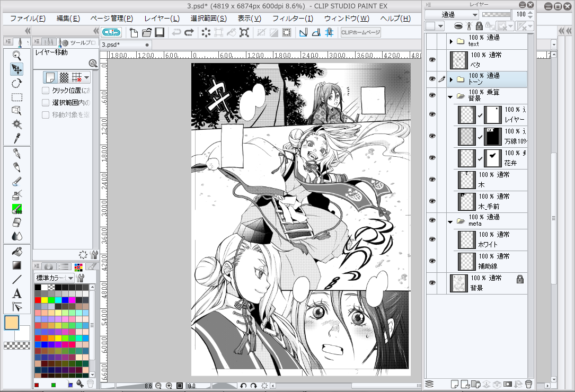Click the Save floppy disk icon
Image resolution: width=575 pixels, height=392 pixels.
tap(159, 33)
